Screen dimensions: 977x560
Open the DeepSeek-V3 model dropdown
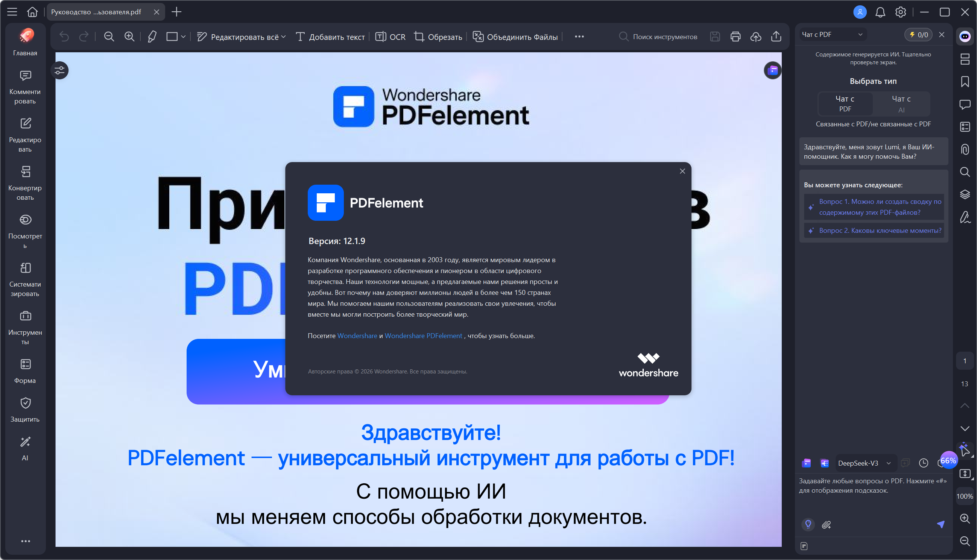tap(865, 463)
